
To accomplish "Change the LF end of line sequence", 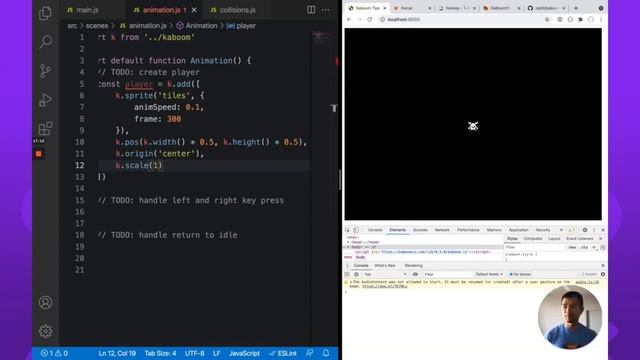I will [216, 353].
